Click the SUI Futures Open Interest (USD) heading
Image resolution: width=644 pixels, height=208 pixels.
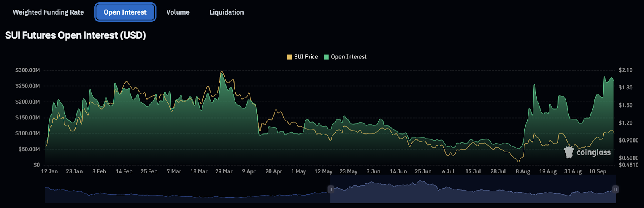tap(75, 35)
